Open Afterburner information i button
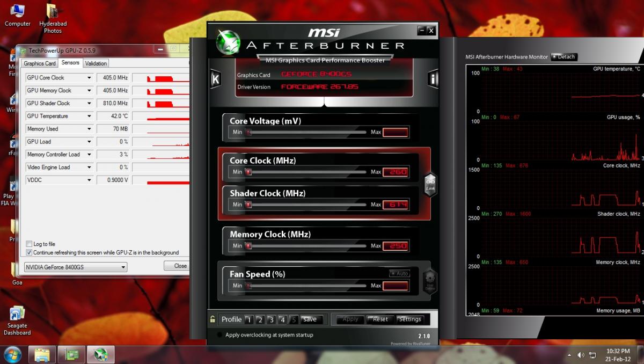Screen dimensions: 644x364 tap(433, 79)
